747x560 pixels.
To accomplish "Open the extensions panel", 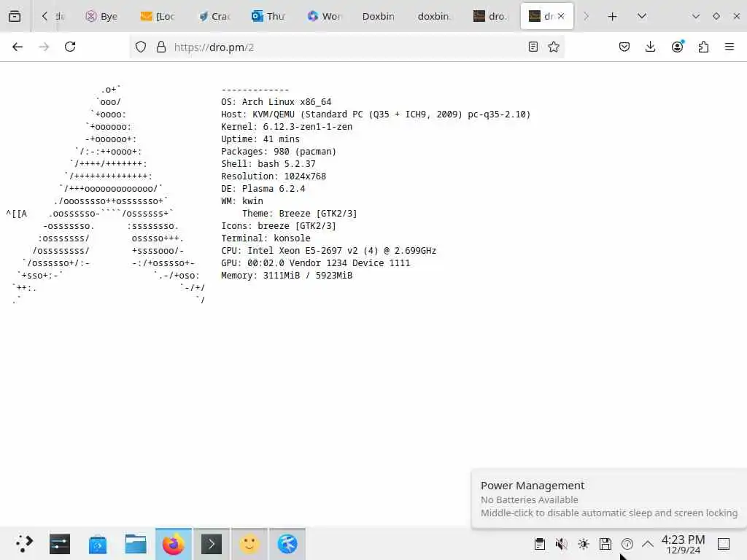I will coord(703,47).
